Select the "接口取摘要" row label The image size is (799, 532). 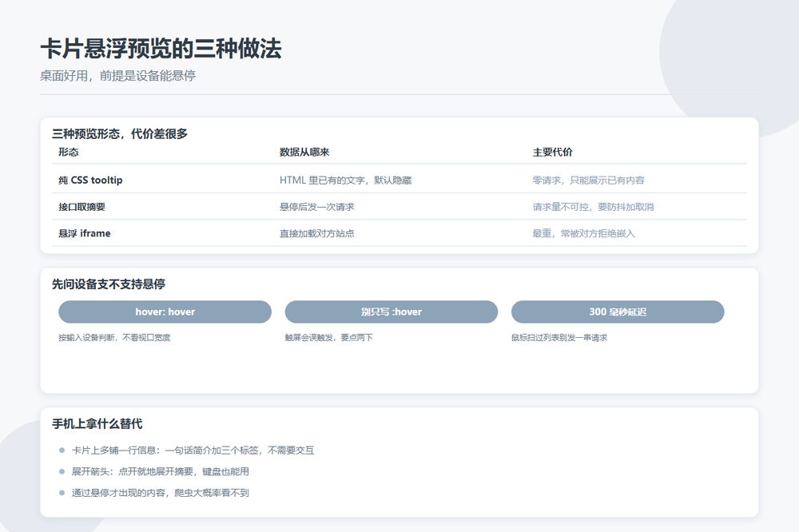[82, 207]
